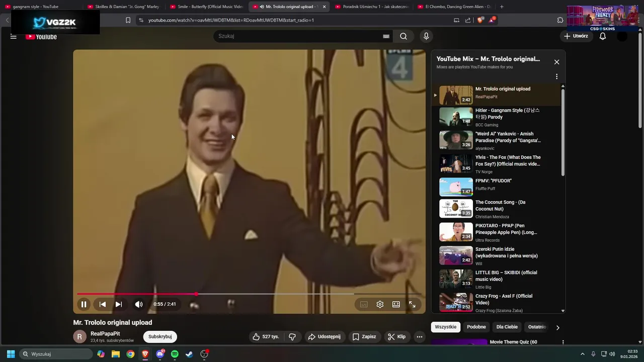Enter fullscreen mode

[412, 304]
